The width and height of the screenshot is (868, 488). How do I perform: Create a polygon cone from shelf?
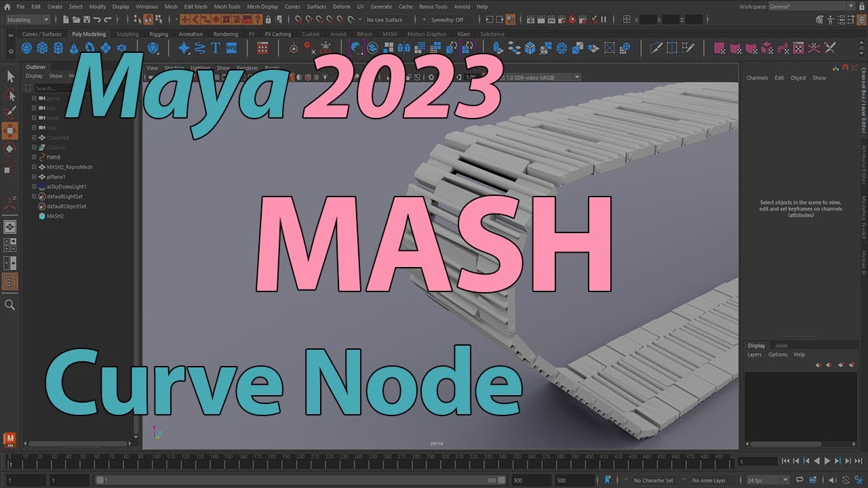pos(73,48)
